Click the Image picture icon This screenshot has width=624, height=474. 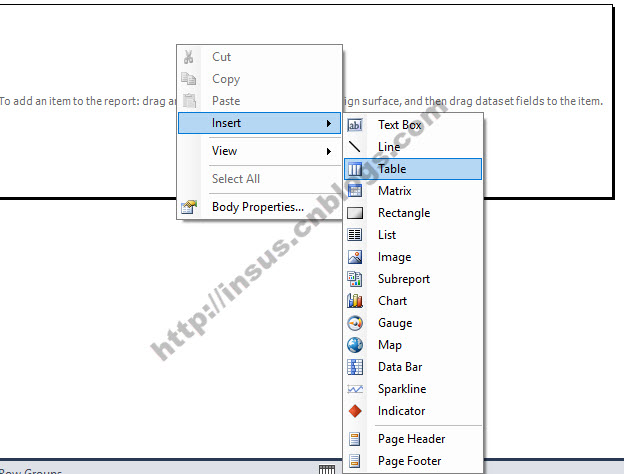coord(355,257)
